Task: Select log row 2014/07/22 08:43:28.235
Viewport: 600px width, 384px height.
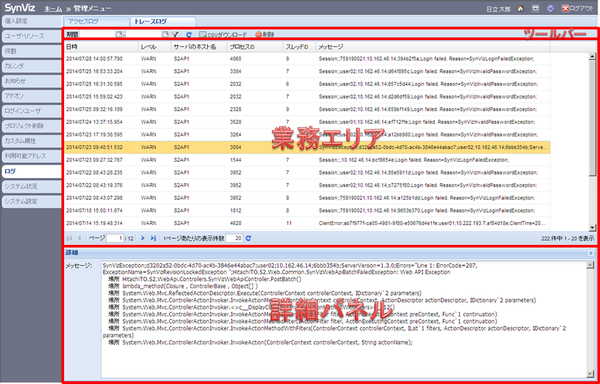Action: point(307,172)
